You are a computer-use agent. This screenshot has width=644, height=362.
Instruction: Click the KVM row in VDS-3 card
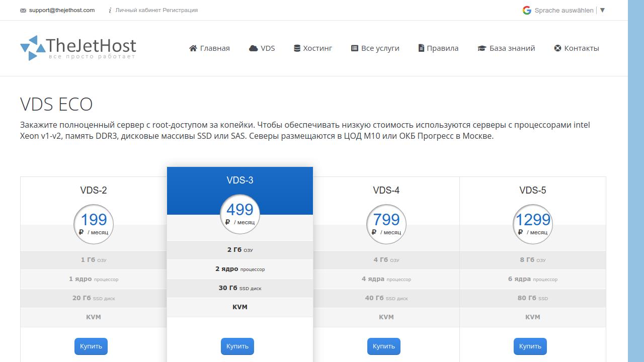[x=240, y=307]
